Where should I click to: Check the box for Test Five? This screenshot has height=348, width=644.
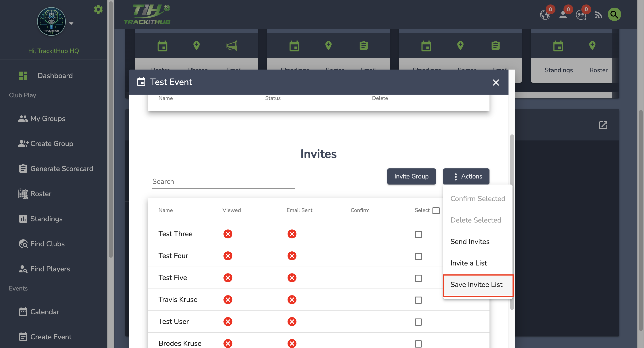click(x=418, y=278)
